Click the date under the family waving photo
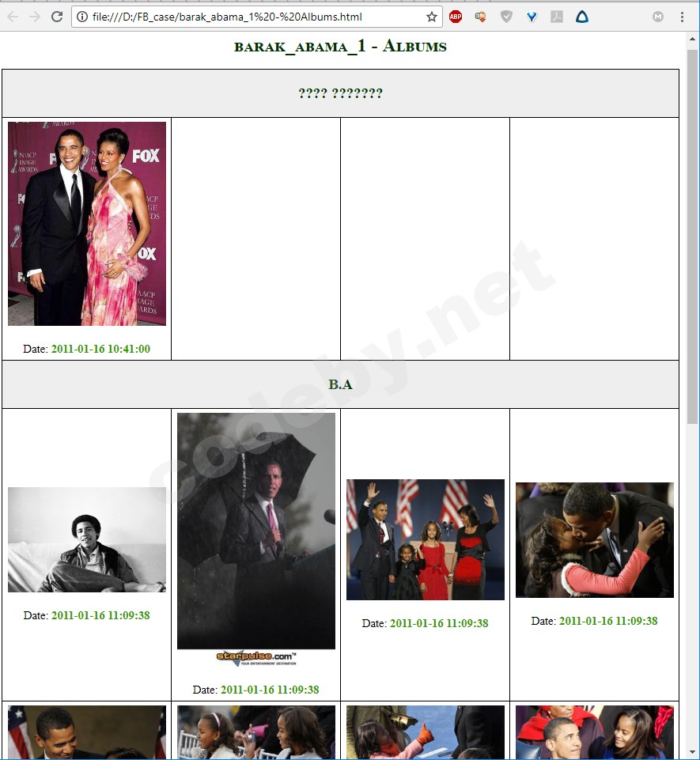 point(439,623)
